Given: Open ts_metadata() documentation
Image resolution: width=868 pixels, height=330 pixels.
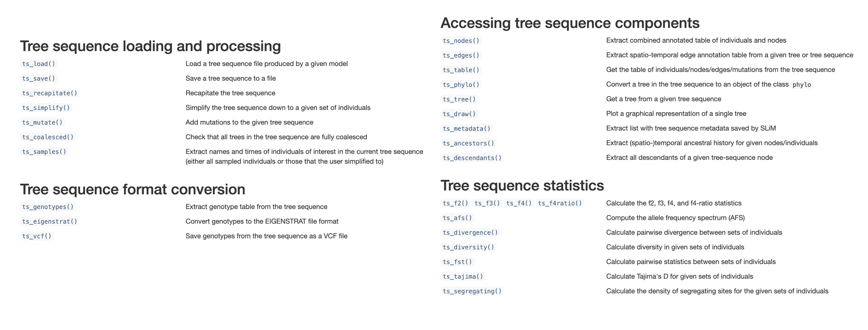Looking at the screenshot, I should click(x=467, y=128).
